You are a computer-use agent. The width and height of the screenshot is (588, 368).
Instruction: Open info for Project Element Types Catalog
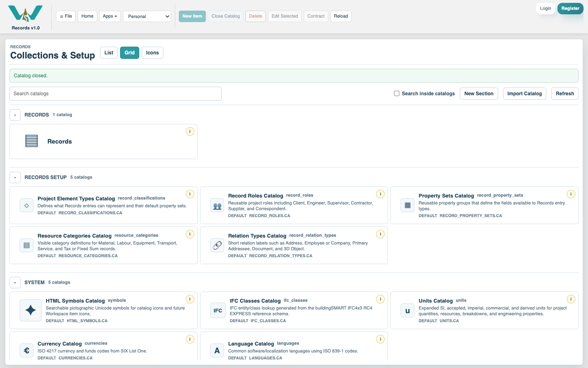pos(190,194)
